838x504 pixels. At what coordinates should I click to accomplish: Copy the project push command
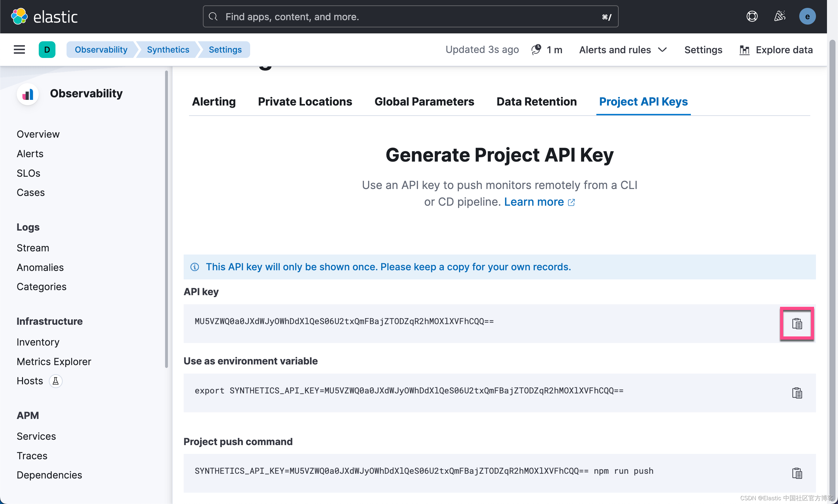796,473
